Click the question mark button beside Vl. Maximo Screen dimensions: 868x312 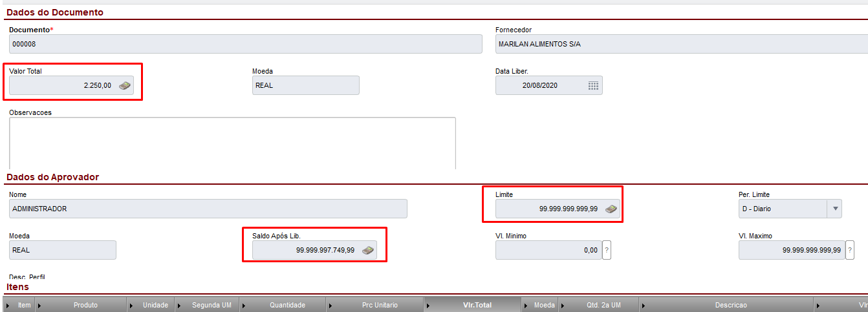click(849, 250)
